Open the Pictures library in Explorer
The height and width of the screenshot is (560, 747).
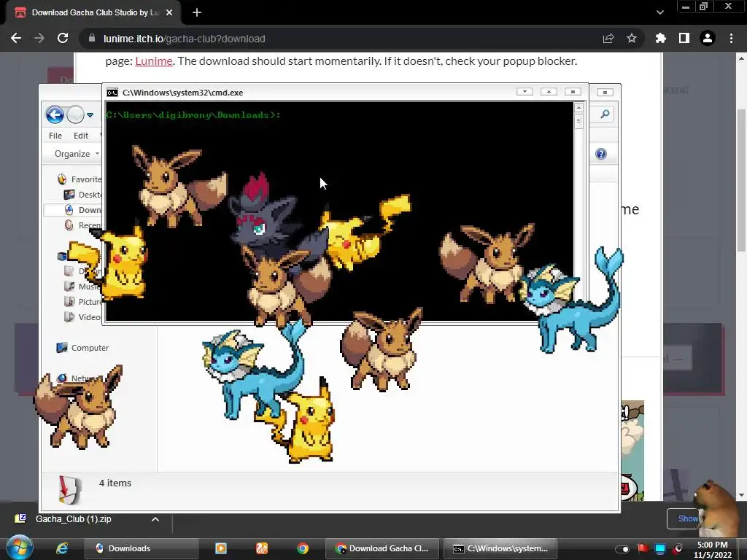click(x=83, y=301)
